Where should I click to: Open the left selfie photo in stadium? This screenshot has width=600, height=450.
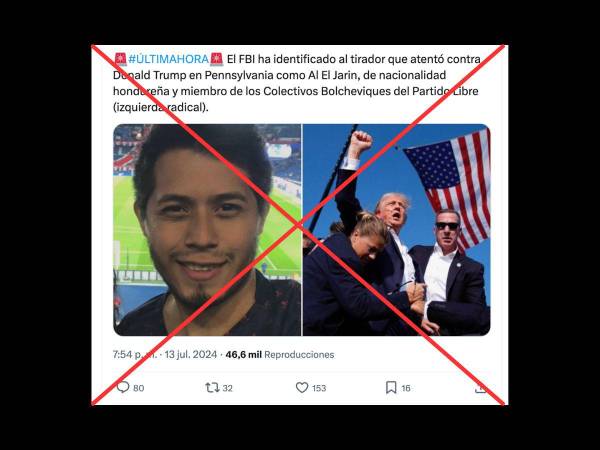point(207,230)
